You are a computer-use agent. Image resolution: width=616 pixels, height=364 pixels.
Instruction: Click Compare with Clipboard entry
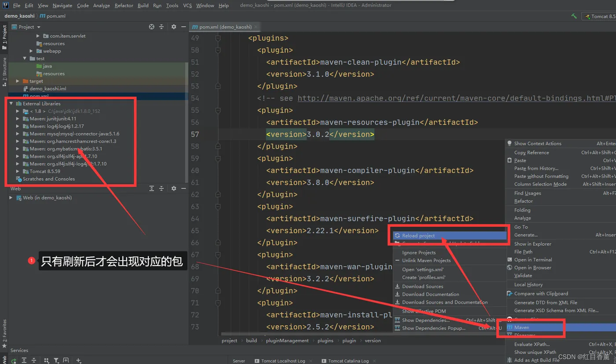pyautogui.click(x=541, y=293)
